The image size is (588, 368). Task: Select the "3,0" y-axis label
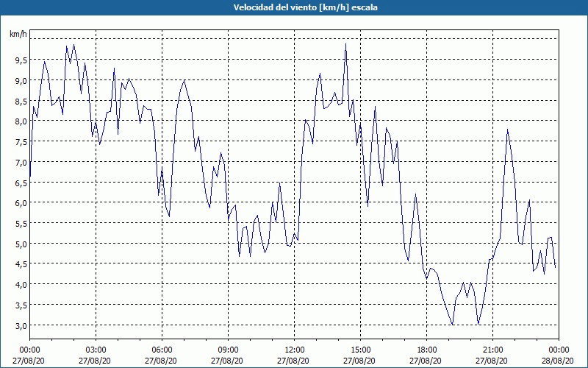[x=21, y=326]
